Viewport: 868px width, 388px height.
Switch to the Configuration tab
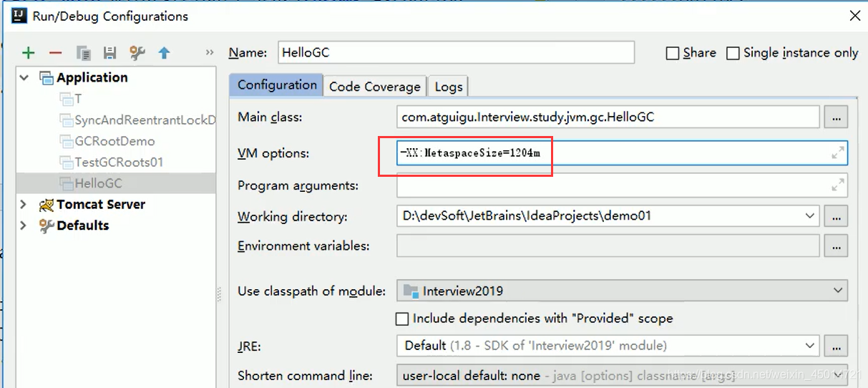coord(277,85)
